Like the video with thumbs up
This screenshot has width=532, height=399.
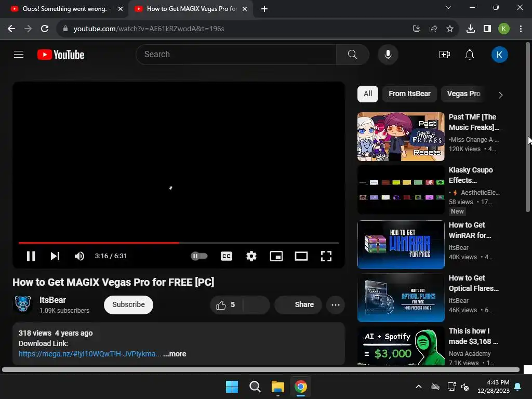(225, 304)
